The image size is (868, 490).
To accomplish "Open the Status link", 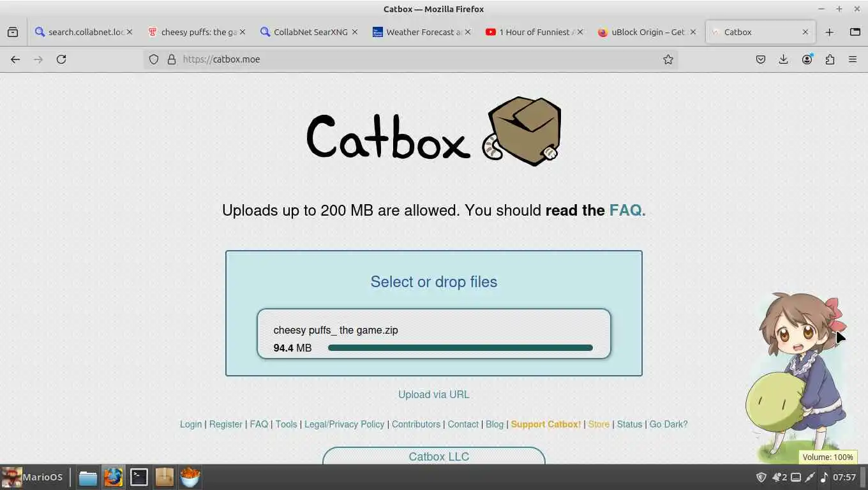I will coord(630,424).
